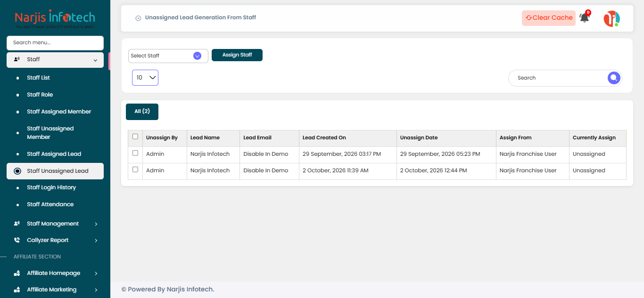Go to Staff Assigned Member

59,112
